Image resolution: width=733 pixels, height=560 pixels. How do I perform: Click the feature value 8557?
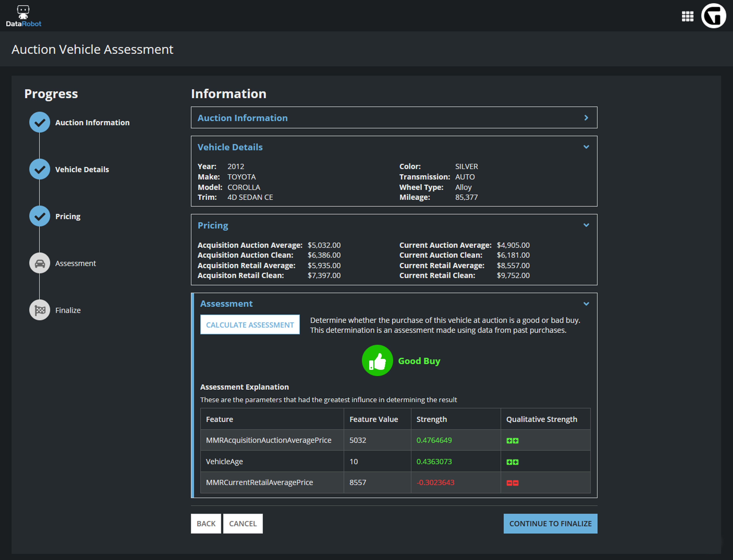click(x=358, y=483)
